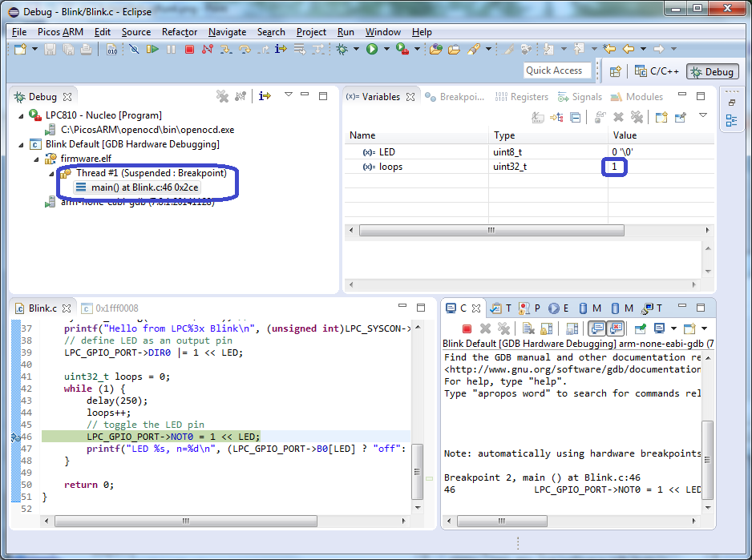The image size is (752, 560).
Task: Toggle Use Step Filters
Action: click(x=318, y=49)
